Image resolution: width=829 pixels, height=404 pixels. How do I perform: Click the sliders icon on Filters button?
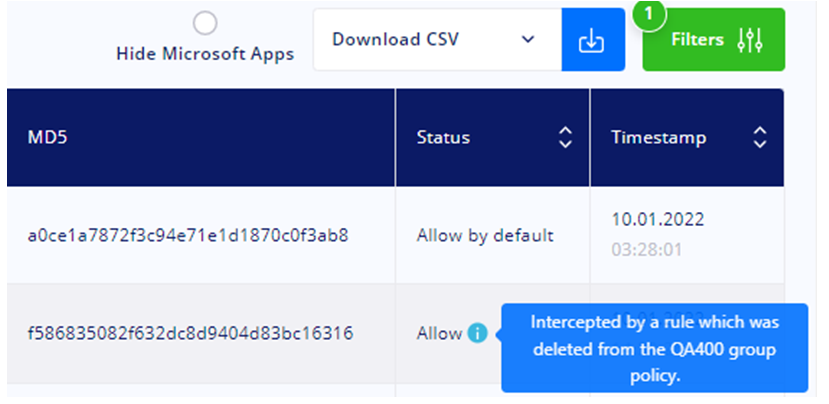[x=750, y=40]
